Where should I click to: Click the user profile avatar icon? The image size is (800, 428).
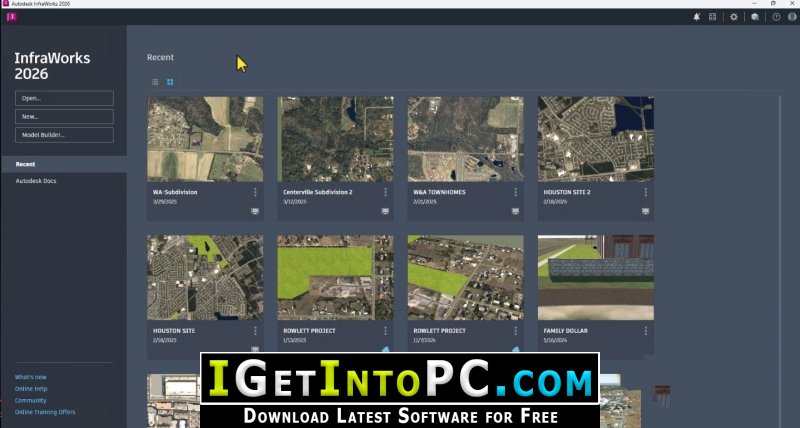792,17
